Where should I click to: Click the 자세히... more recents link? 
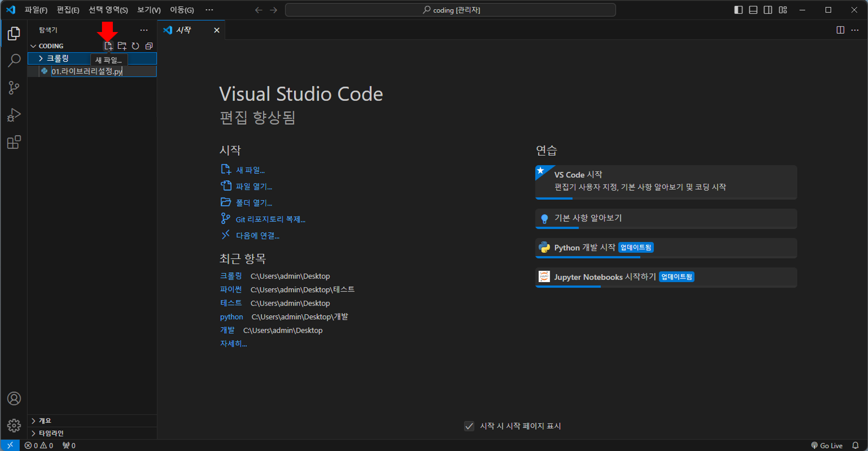click(233, 344)
